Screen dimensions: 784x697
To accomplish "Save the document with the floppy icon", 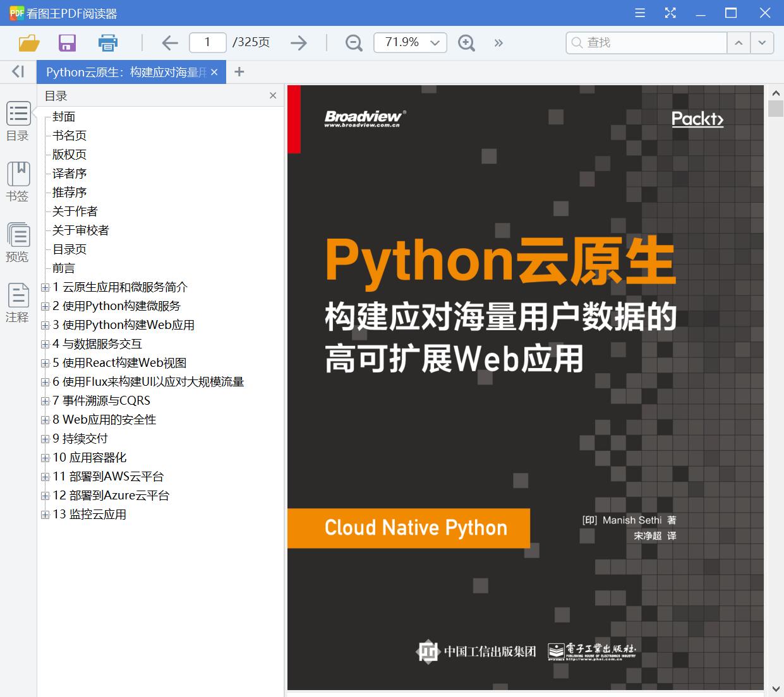I will coord(67,43).
